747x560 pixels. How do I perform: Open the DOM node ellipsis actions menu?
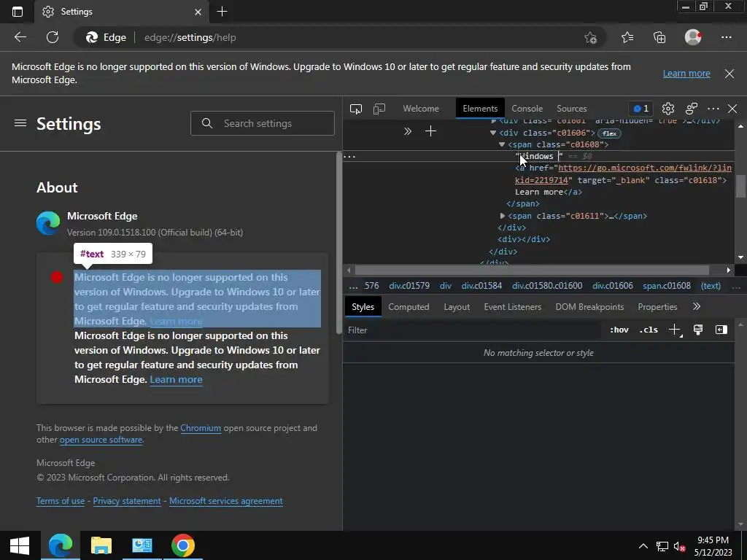tap(349, 156)
